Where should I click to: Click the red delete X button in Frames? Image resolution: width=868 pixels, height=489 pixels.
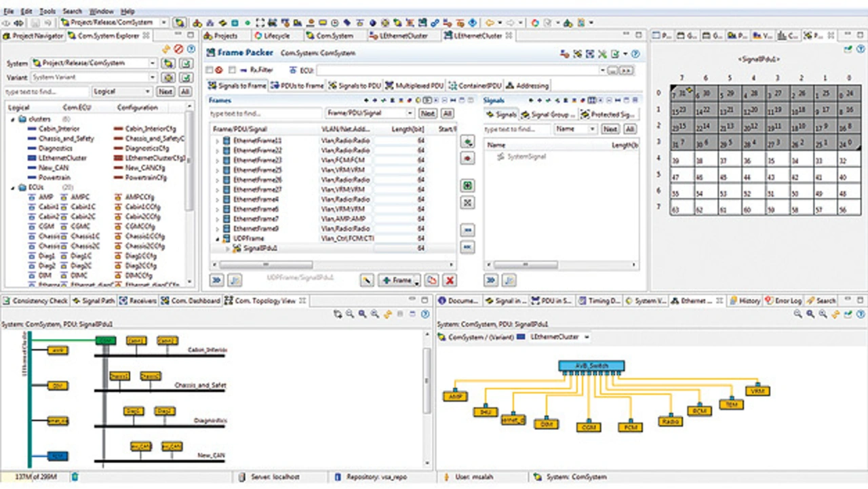click(449, 281)
